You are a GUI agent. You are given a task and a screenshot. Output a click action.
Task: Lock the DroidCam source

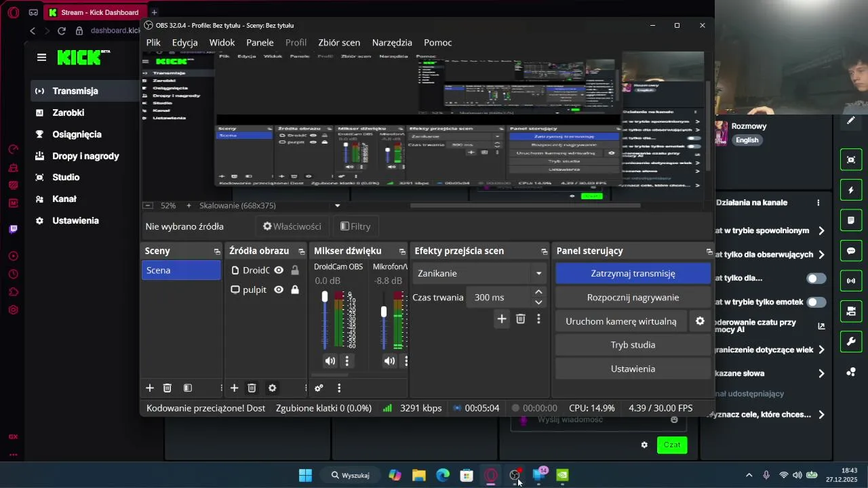295,270
